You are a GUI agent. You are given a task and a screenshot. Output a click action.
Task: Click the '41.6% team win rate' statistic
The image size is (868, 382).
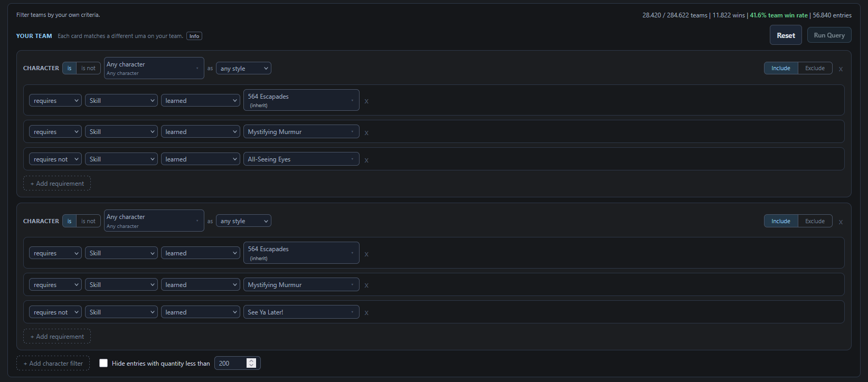click(x=779, y=15)
